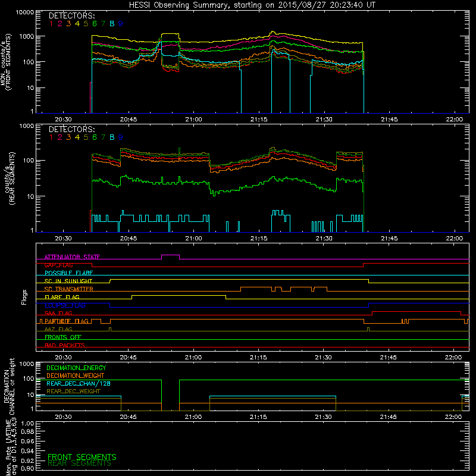
Task: Click the Mon. Rate LIVETIME axis label
Action: tap(11, 447)
